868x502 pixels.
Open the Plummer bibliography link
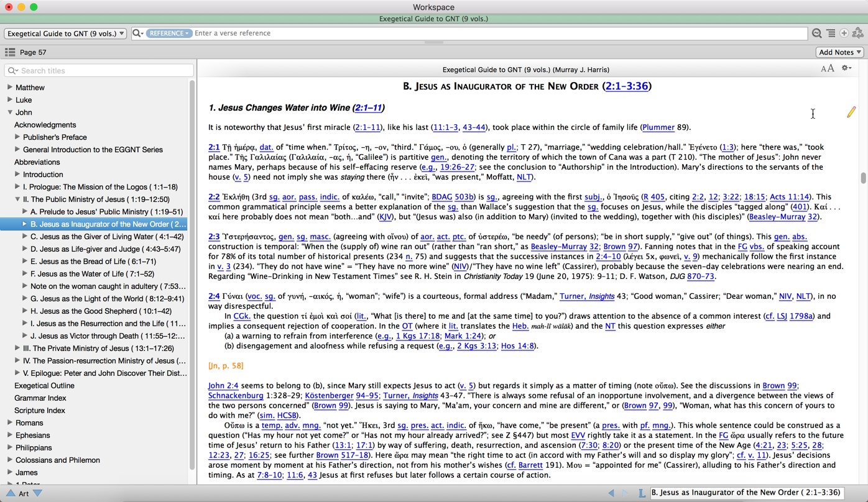click(658, 127)
